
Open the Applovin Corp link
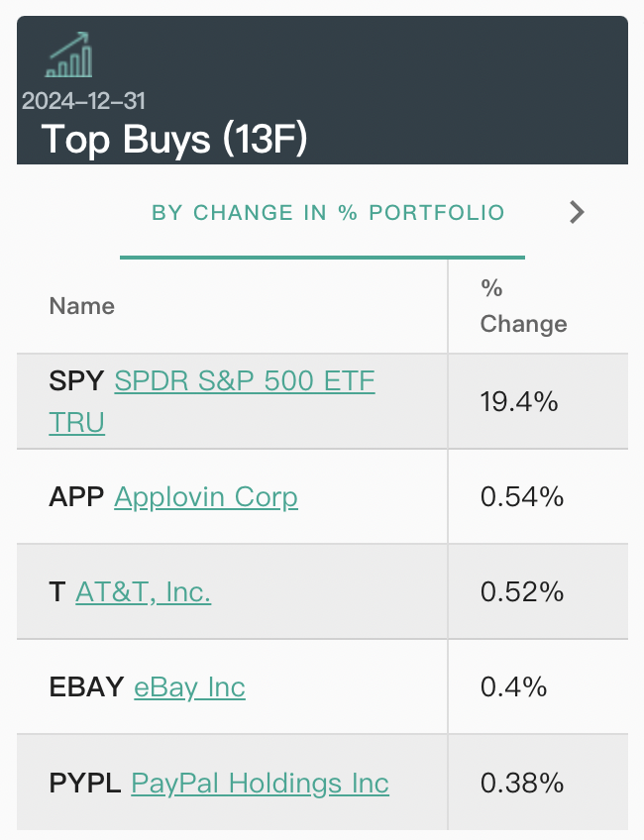pyautogui.click(x=206, y=497)
